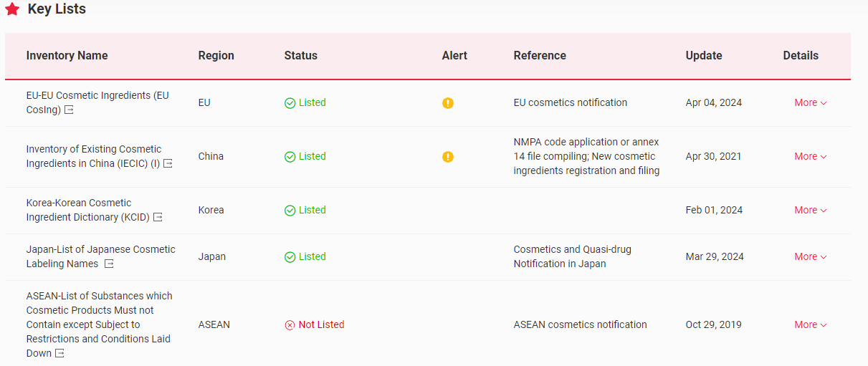The width and height of the screenshot is (868, 366).
Task: Expand More details for ASEAN row
Action: coord(810,325)
